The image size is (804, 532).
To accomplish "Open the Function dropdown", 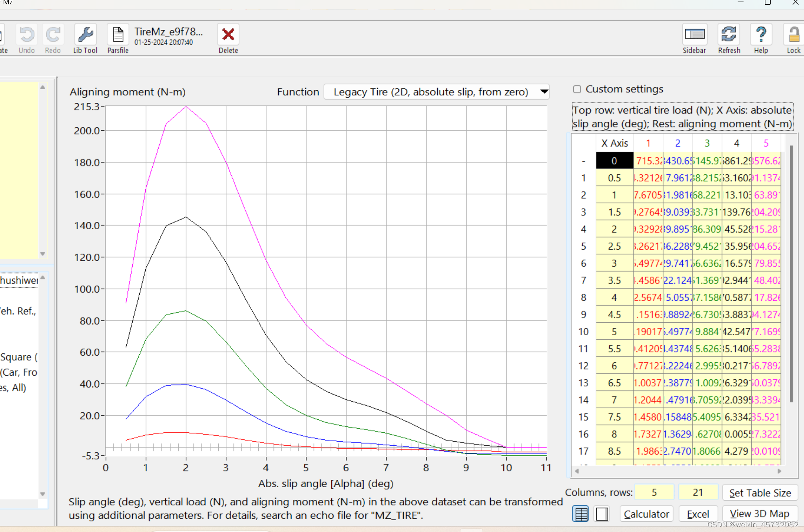I will (436, 91).
